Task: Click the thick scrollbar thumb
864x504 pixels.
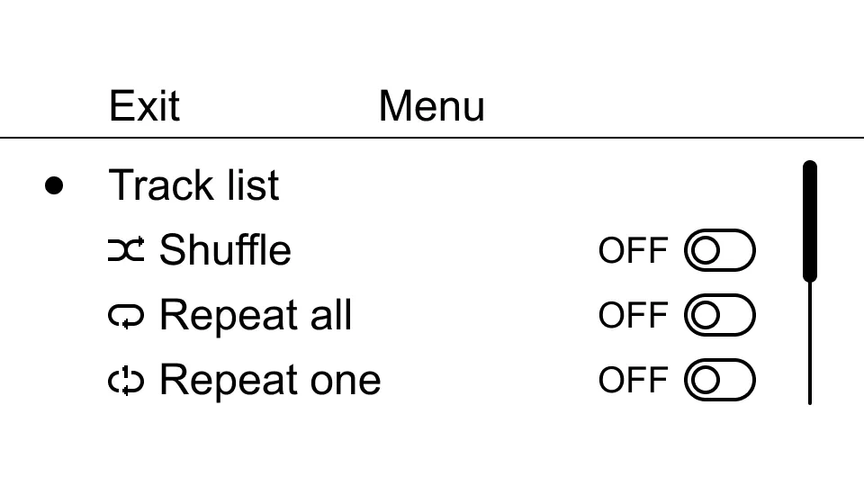Action: coord(810,220)
